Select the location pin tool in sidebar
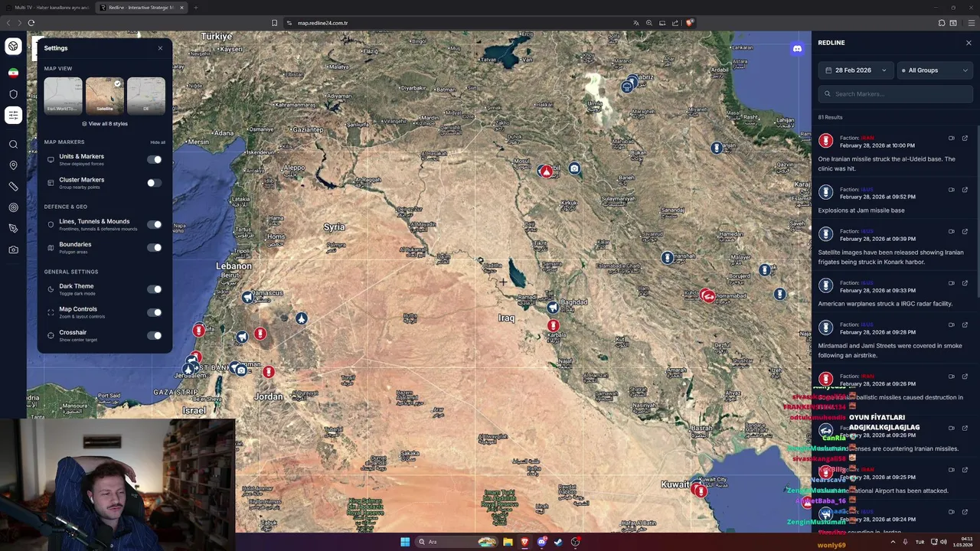980x551 pixels. (13, 165)
